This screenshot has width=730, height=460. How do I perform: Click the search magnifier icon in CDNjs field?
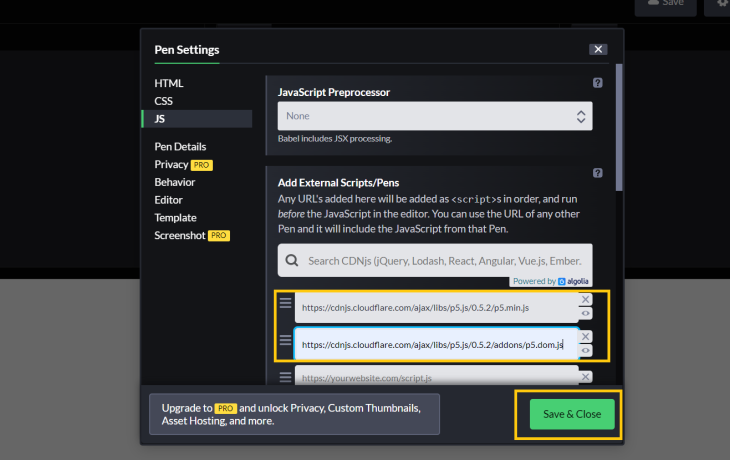292,261
